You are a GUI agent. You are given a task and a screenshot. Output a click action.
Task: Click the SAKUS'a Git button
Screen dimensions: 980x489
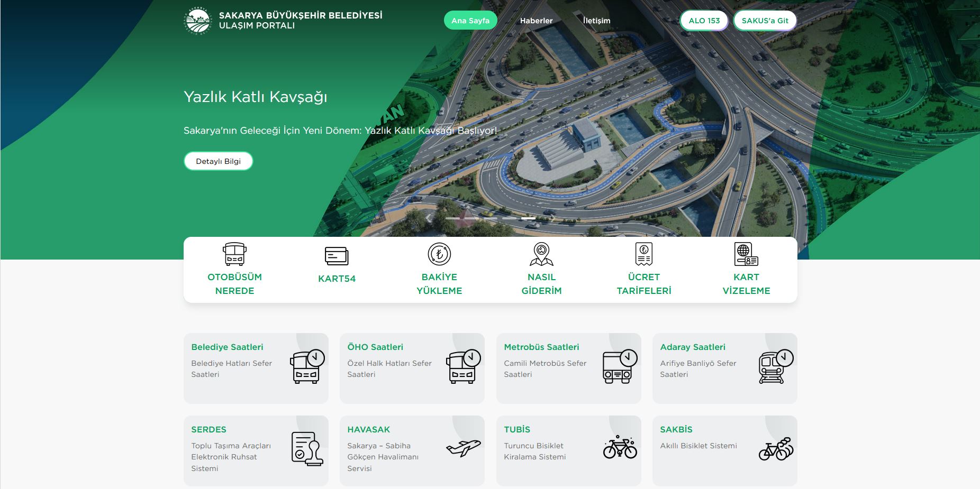pyautogui.click(x=765, y=21)
